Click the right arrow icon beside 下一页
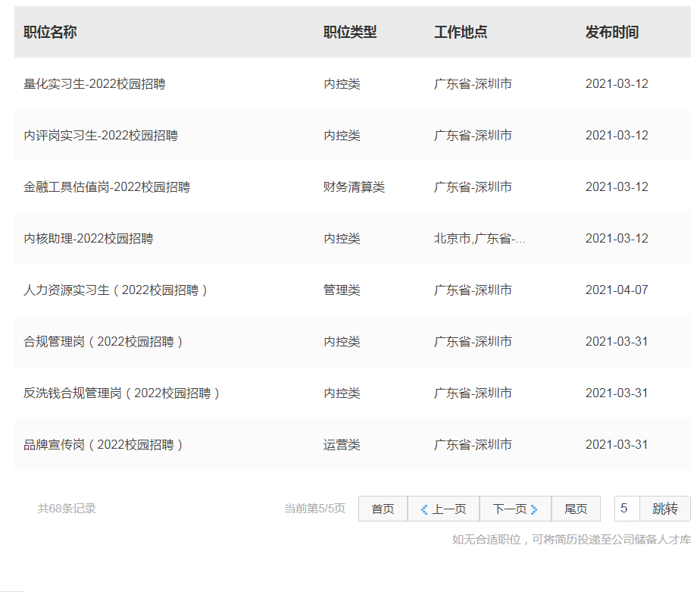The width and height of the screenshot is (700, 592). click(x=534, y=509)
